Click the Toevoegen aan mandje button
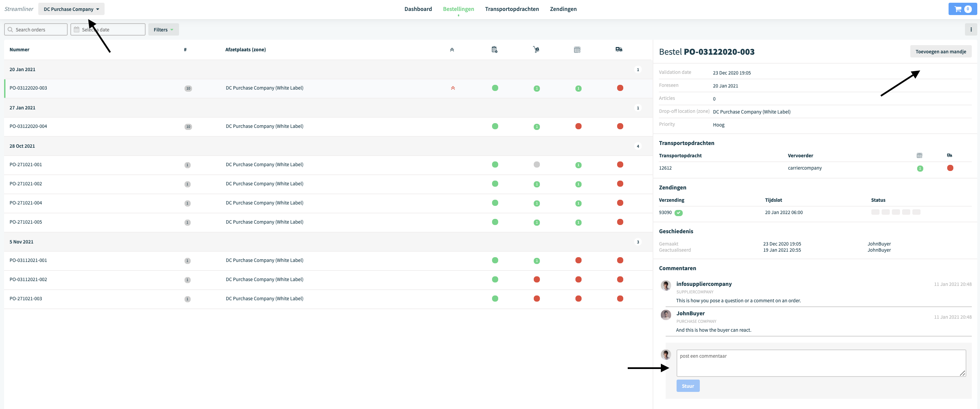The image size is (980, 409). pyautogui.click(x=940, y=51)
